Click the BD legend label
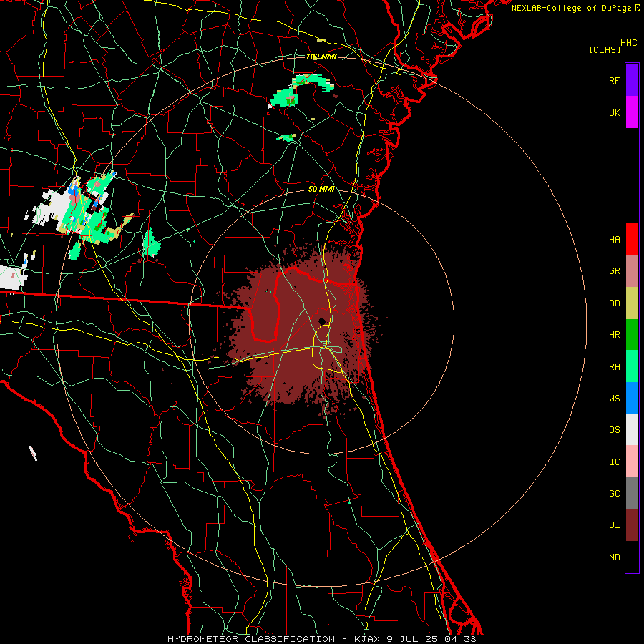This screenshot has height=644, width=644. (614, 303)
